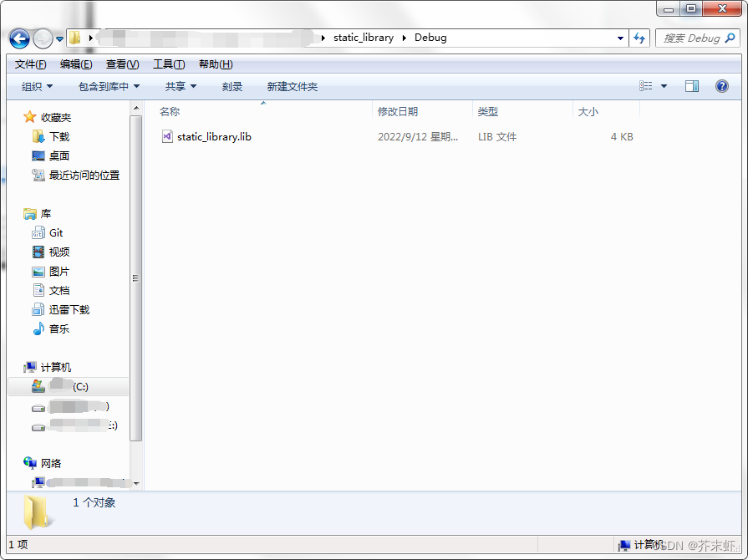Click the 大小 column header
Screen dimensions: 748x560
[x=588, y=110]
